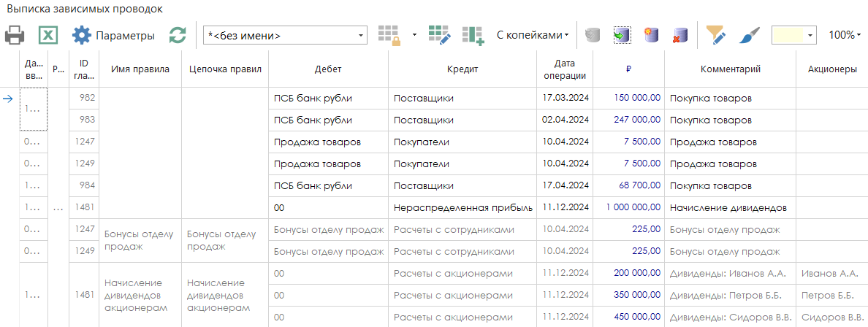Click the locked grid icon
868x327 pixels.
pyautogui.click(x=389, y=35)
